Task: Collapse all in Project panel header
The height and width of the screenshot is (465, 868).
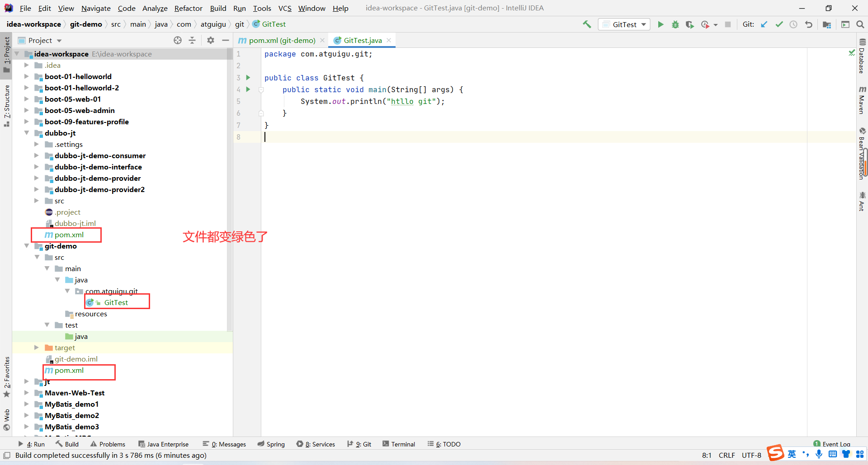Action: click(x=192, y=40)
